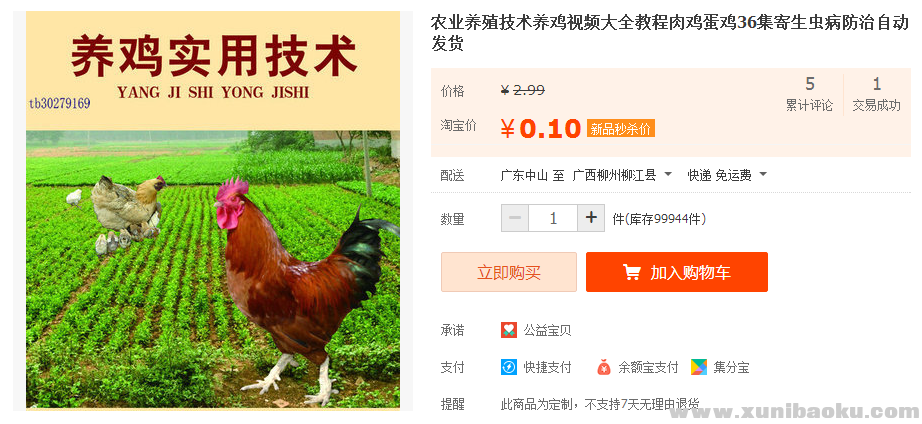Click the 立即购买 buy now button
Image resolution: width=922 pixels, height=424 pixels.
[509, 272]
